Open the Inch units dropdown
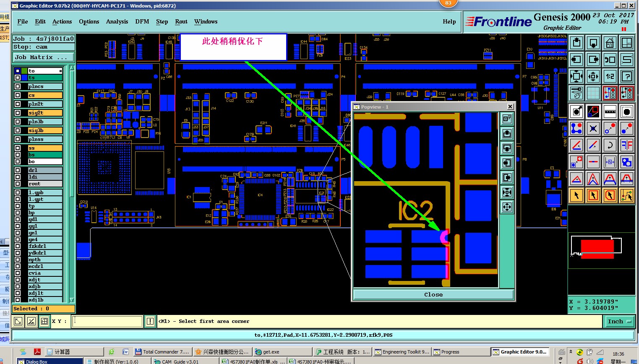This screenshot has width=639, height=364. point(619,322)
